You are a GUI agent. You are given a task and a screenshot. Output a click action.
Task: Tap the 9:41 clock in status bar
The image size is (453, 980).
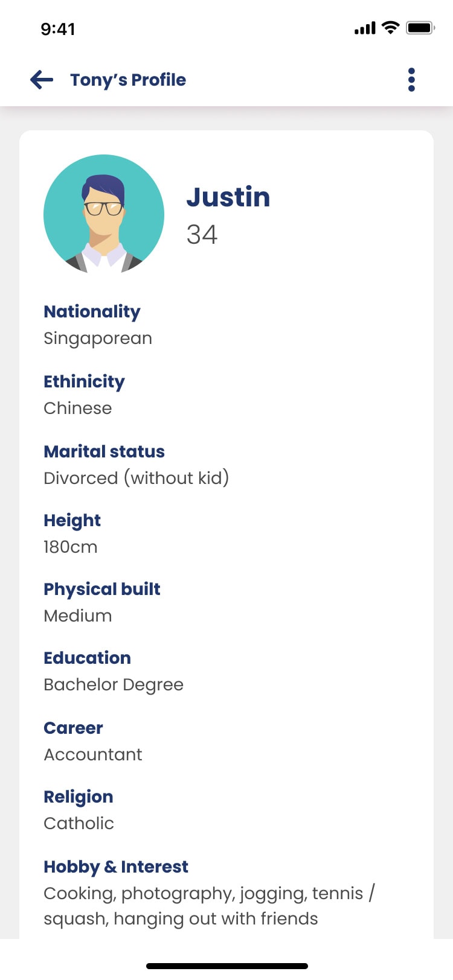(58, 29)
